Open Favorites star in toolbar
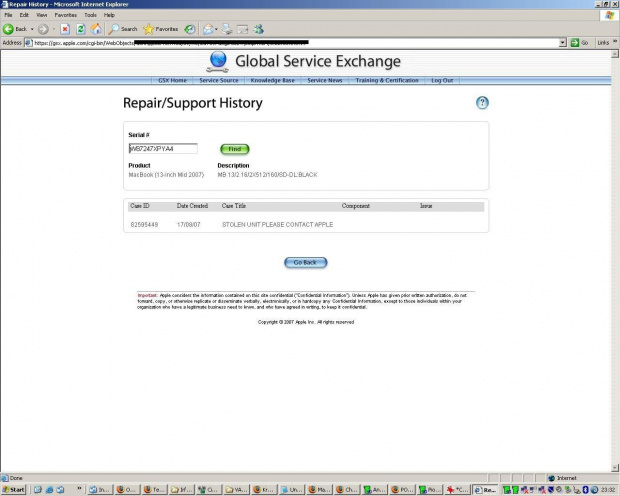Image resolution: width=620 pixels, height=496 pixels. tap(161, 29)
